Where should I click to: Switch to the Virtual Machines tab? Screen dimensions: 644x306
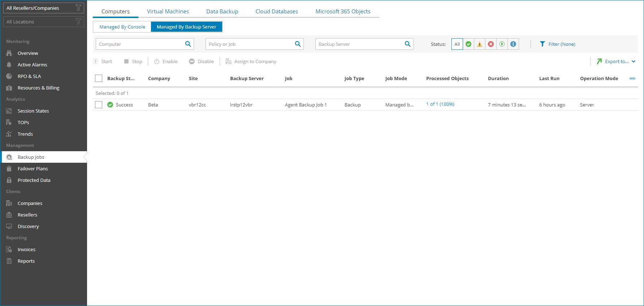(168, 12)
